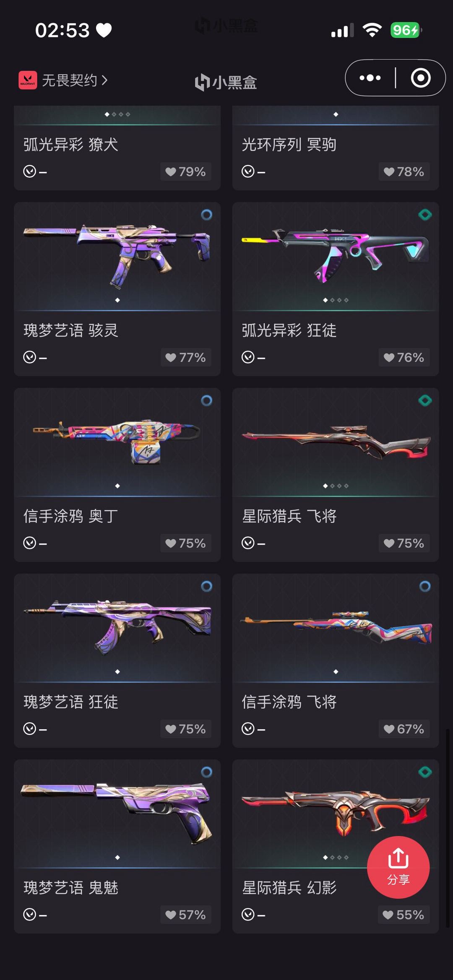Image resolution: width=453 pixels, height=980 pixels.
Task: Select the second variant dot on 弧光异彩 狂徒
Action: [332, 300]
